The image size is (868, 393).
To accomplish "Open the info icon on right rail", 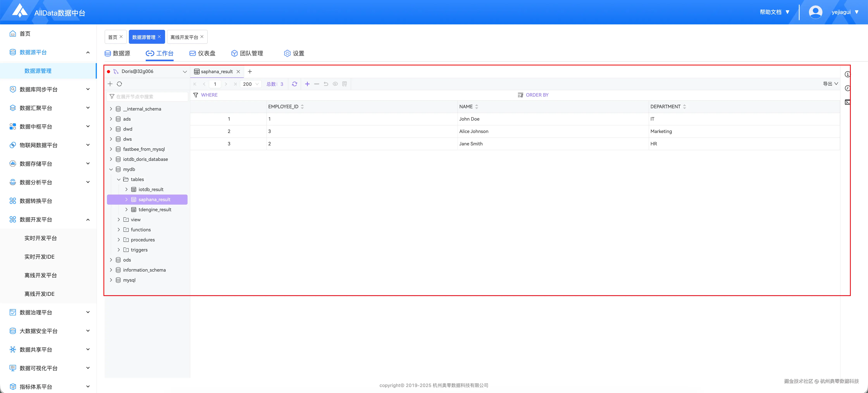I will [x=847, y=74].
